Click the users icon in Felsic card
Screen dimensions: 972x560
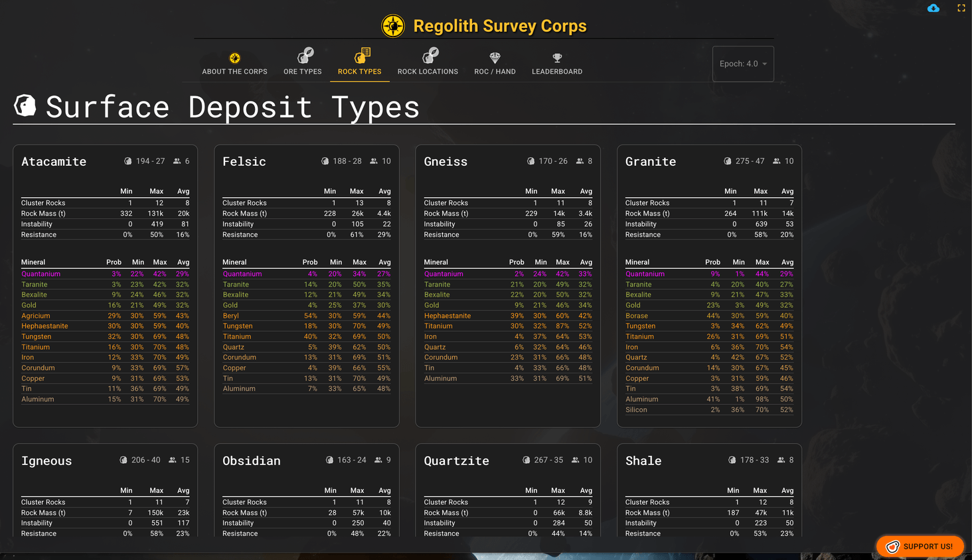tap(374, 161)
